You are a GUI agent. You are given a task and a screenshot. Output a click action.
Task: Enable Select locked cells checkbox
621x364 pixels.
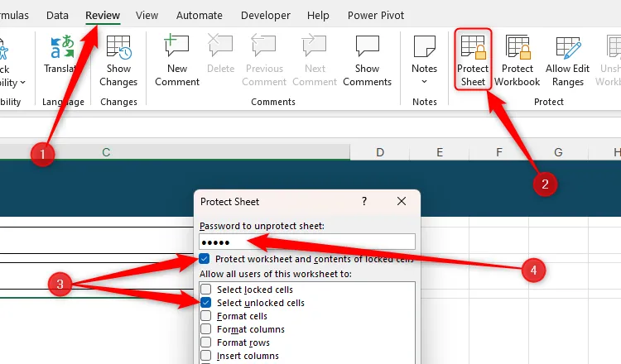click(x=205, y=290)
